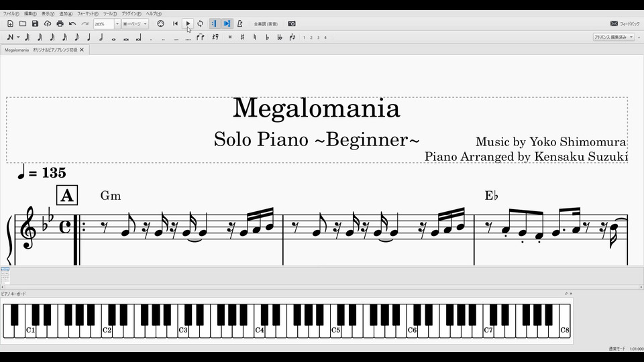644x362 pixels.
Task: Open the workspace dropdown (アドバンス)
Action: [x=614, y=37]
